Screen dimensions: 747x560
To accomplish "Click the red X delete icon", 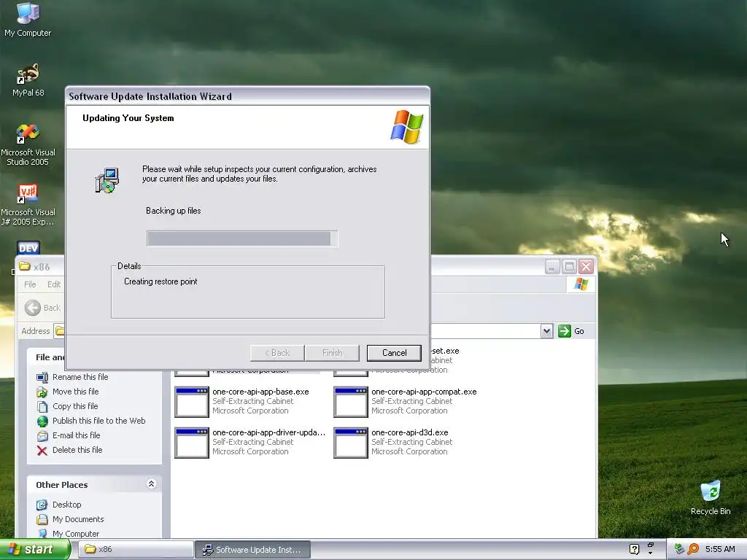I will click(x=42, y=451).
